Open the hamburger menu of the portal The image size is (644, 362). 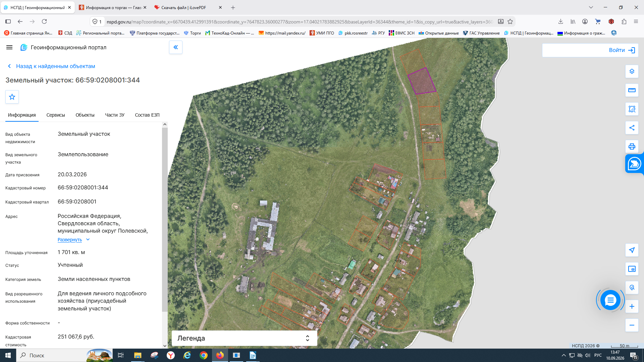pyautogui.click(x=9, y=48)
